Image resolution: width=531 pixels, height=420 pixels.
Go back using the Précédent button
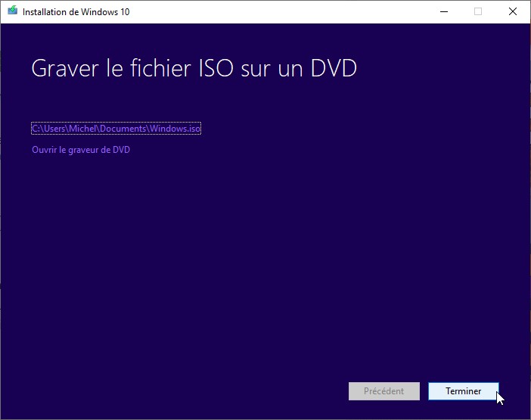pyautogui.click(x=383, y=391)
